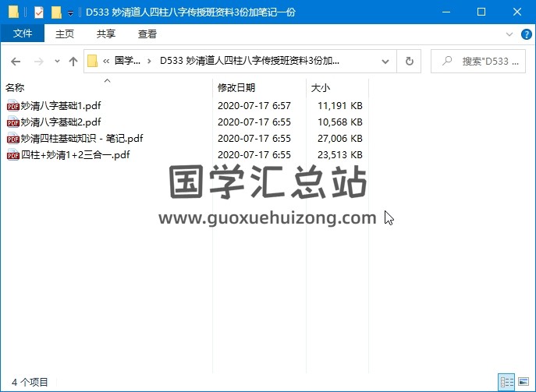Expand hidden breadcrumb path with double chevron
Viewport: 536px width, 392px height.
coord(106,62)
